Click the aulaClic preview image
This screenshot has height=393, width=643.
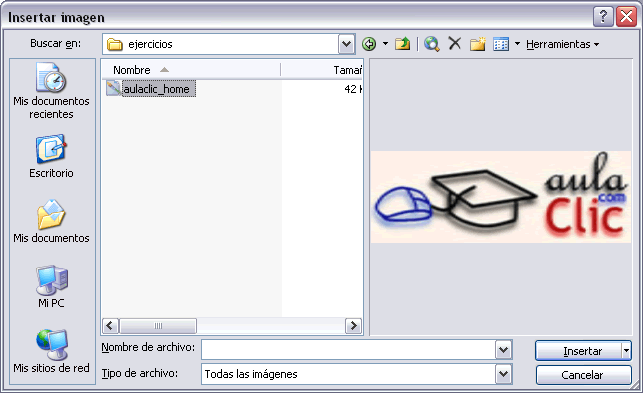(x=501, y=197)
